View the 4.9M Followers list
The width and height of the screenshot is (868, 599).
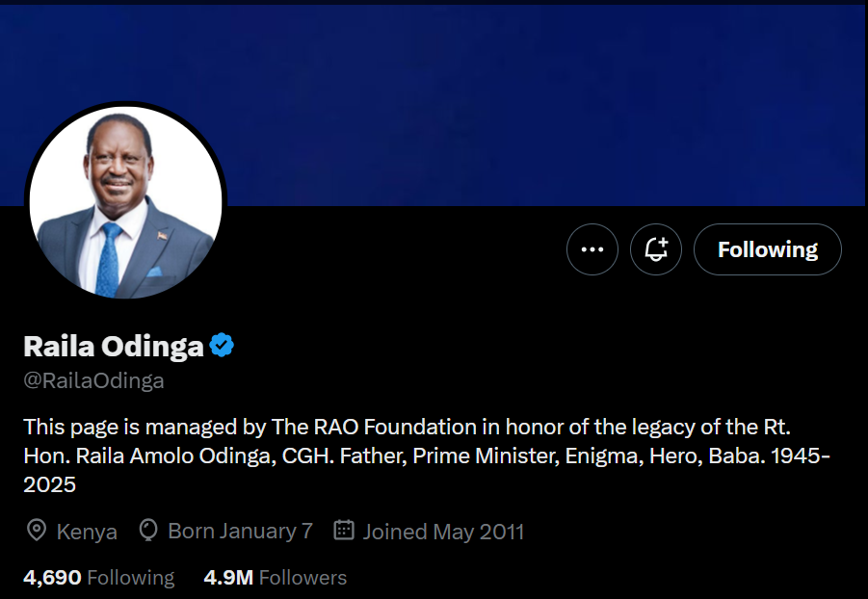(x=275, y=578)
